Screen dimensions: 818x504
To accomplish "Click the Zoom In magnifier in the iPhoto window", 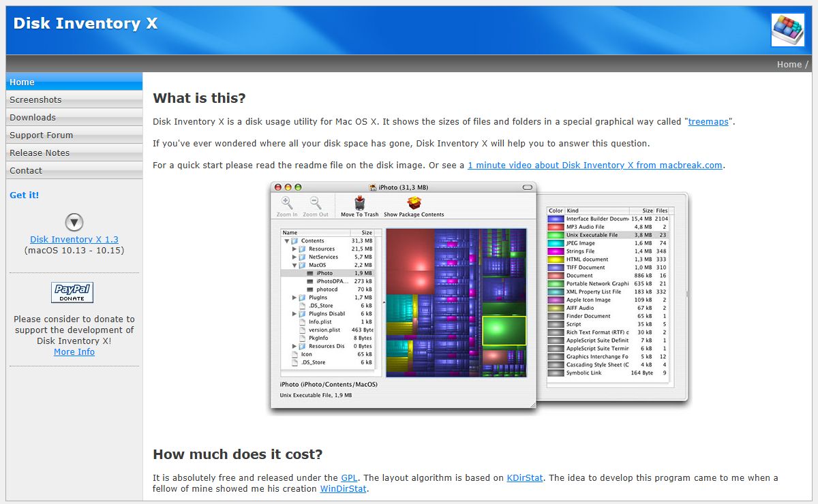I will point(287,203).
